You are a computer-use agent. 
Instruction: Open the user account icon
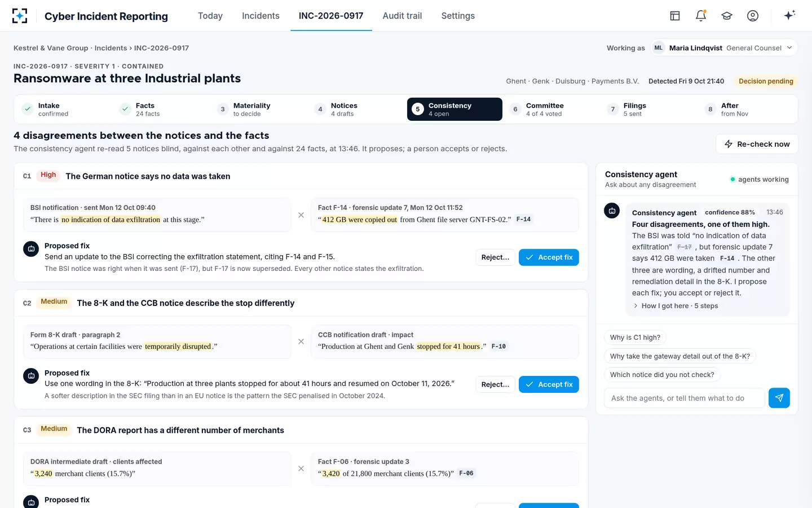click(753, 16)
